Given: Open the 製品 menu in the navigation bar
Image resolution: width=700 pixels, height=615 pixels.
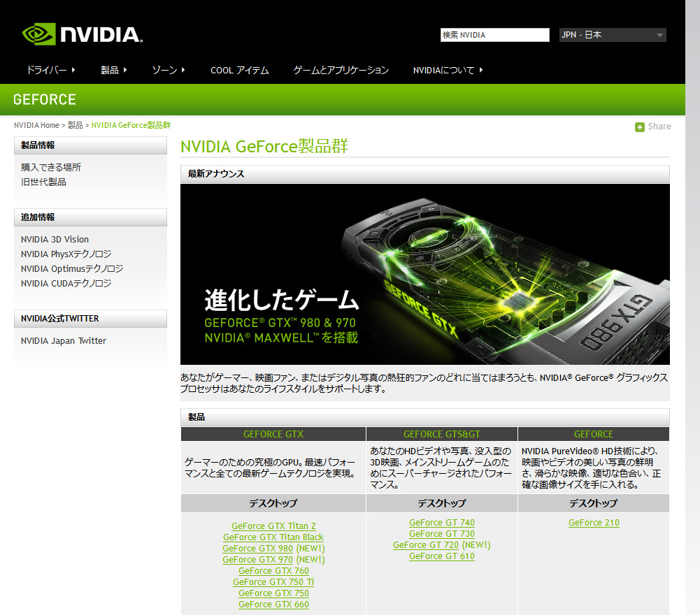Looking at the screenshot, I should 113,70.
